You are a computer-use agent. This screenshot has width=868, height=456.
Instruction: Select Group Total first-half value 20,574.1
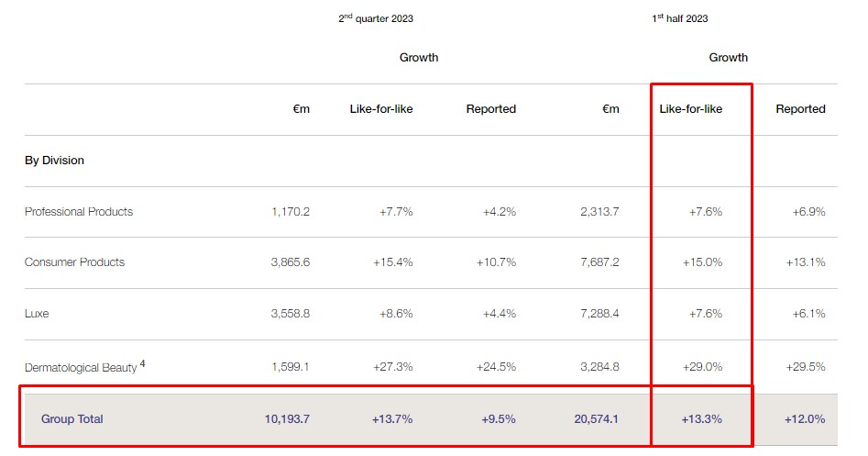pyautogui.click(x=596, y=419)
